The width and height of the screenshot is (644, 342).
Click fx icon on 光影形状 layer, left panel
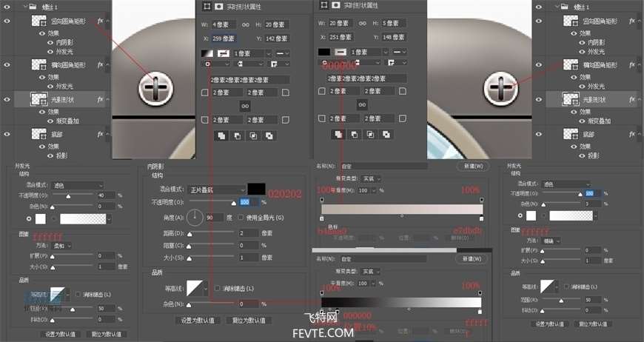coord(100,99)
